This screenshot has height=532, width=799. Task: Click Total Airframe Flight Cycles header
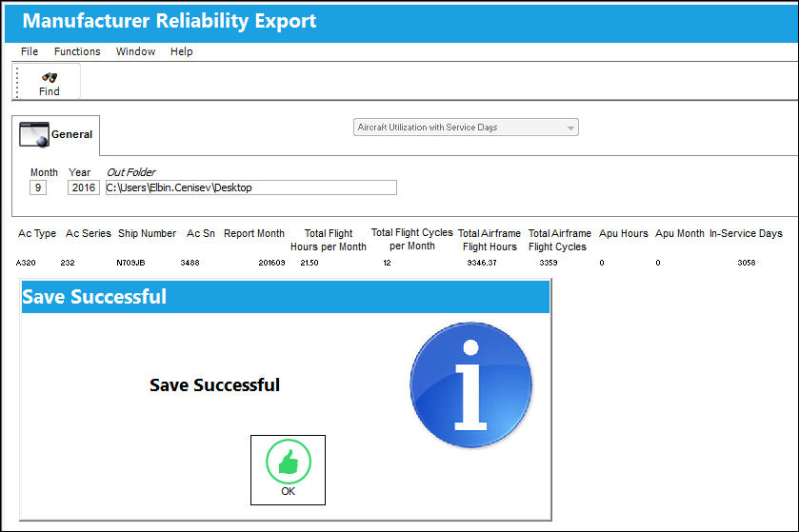point(560,240)
